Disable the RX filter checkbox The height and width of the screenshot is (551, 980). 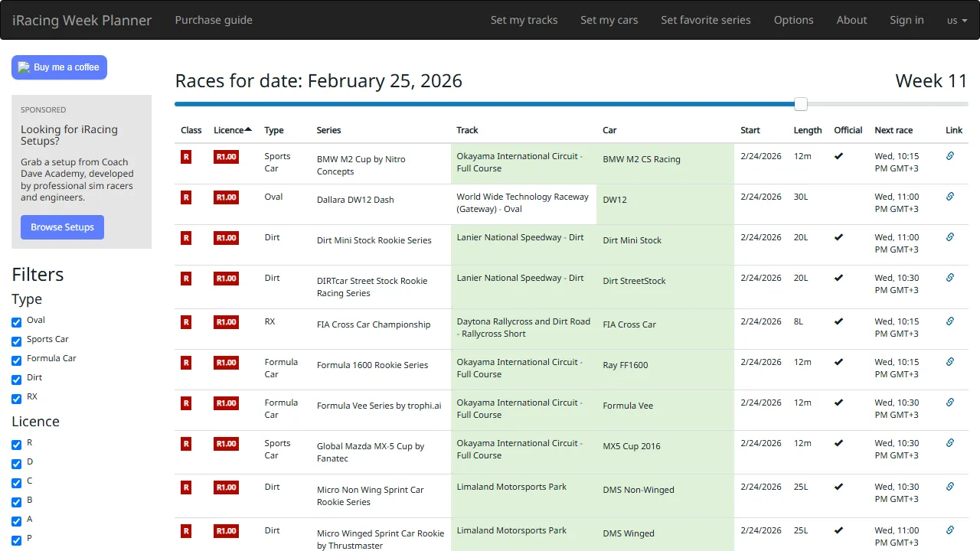tap(16, 399)
